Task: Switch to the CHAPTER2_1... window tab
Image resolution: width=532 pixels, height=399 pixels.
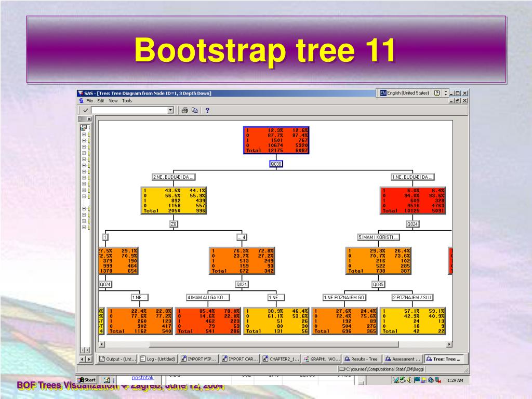Action: coord(280,359)
